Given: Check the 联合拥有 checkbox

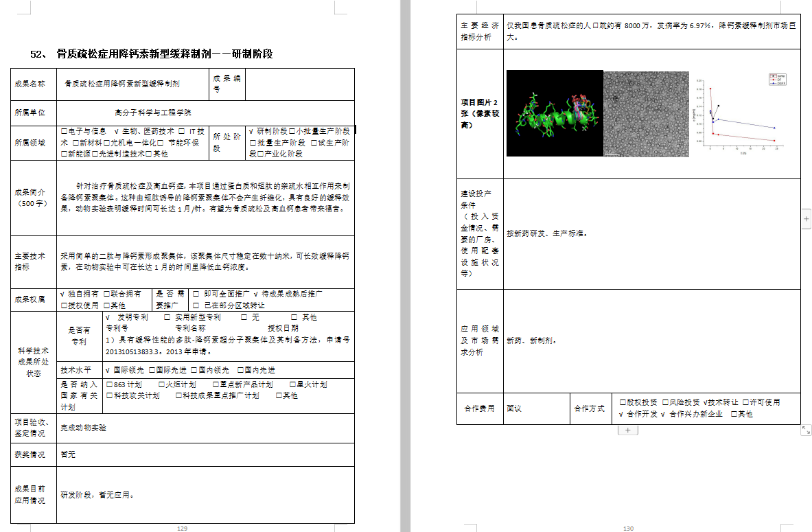Looking at the screenshot, I should 107,294.
